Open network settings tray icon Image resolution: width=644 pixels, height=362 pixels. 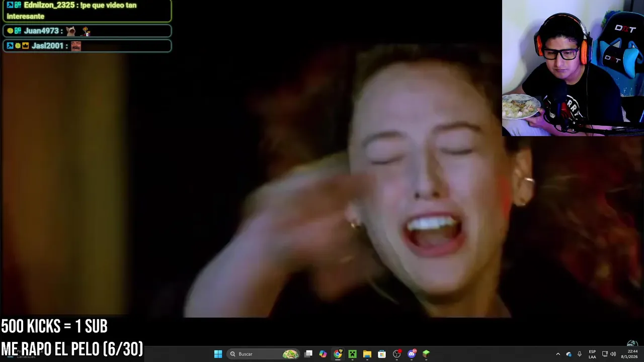click(x=605, y=354)
